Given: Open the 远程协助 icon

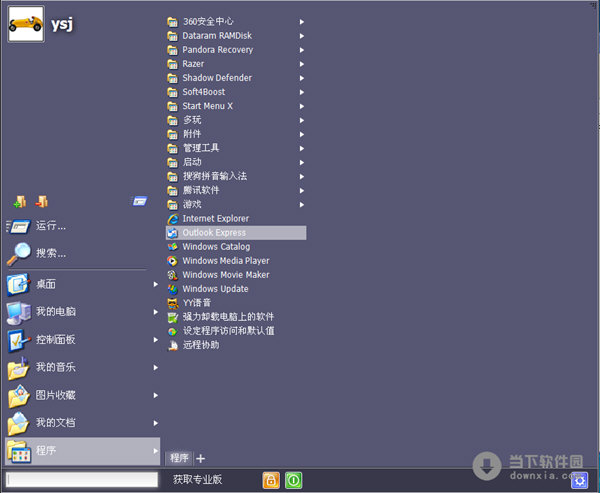Looking at the screenshot, I should (173, 345).
